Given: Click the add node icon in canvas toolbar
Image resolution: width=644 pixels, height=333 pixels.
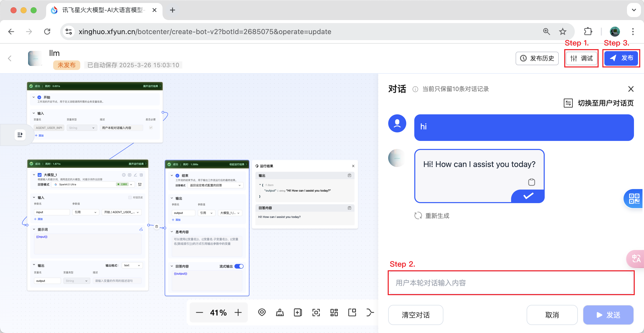Looking at the screenshot, I should click(298, 312).
